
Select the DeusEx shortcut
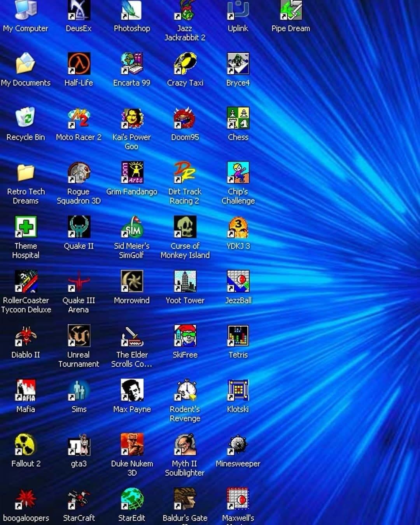coord(79,9)
